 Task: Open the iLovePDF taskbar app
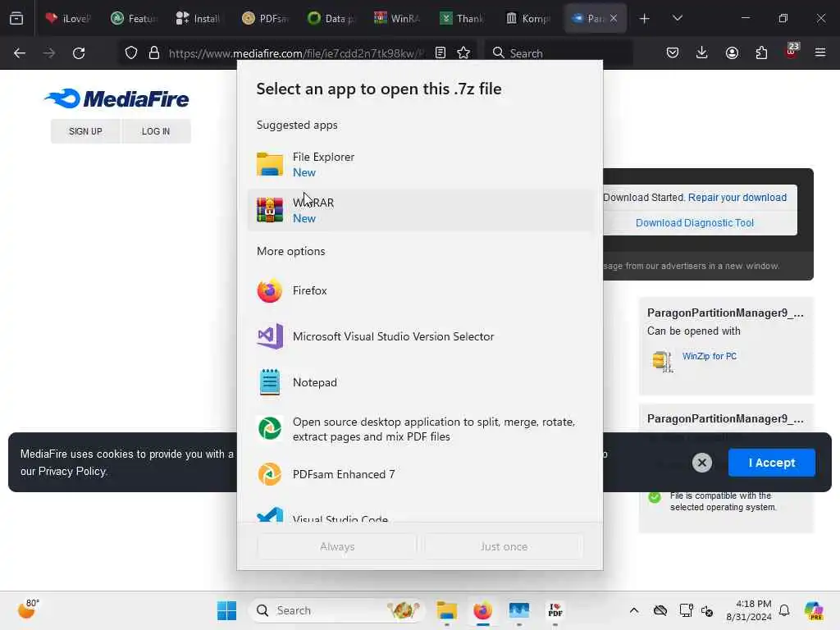[555, 610]
